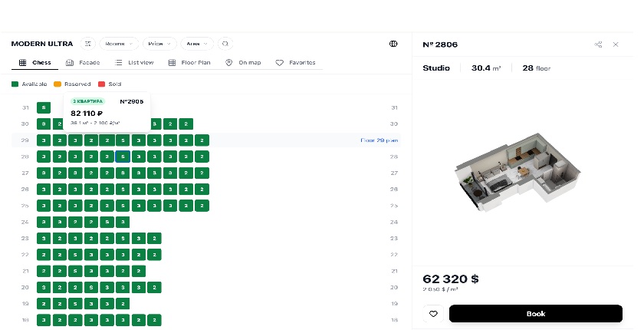Expand the Area filter dropdown
Viewport: 644px width, 330px height.
click(197, 44)
